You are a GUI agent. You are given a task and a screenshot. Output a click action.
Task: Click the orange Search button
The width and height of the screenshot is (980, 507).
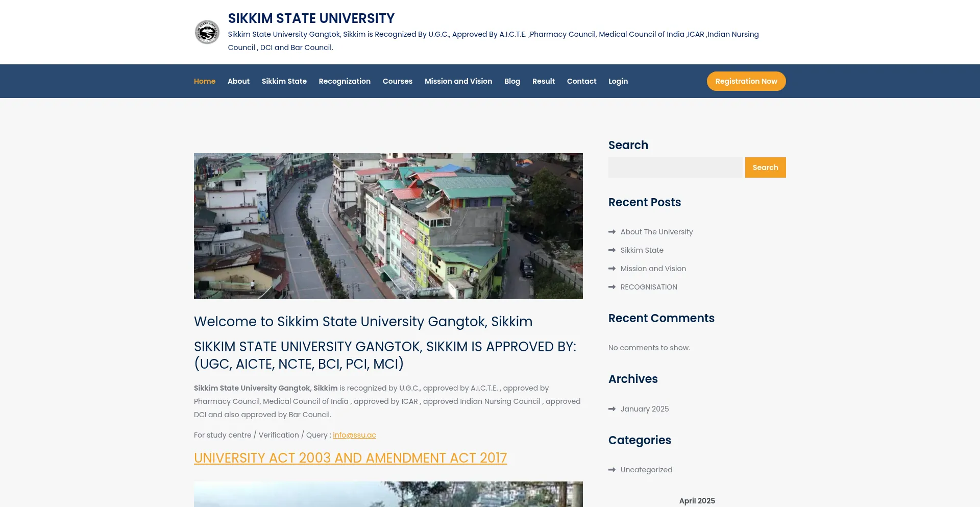(766, 167)
